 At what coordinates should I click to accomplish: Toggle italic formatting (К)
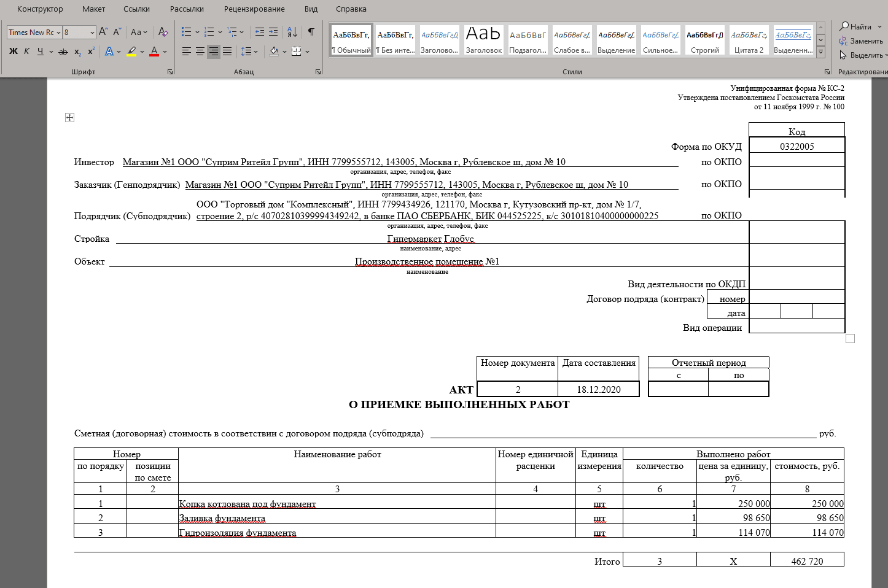[x=26, y=52]
